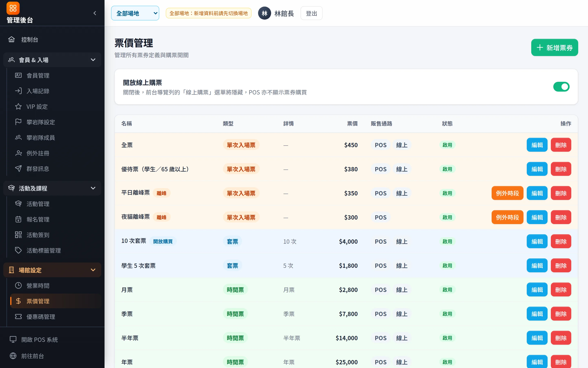The width and height of the screenshot is (588, 368).
Task: Click the flag icon for 攀岩隊設定
Action: [x=18, y=122]
